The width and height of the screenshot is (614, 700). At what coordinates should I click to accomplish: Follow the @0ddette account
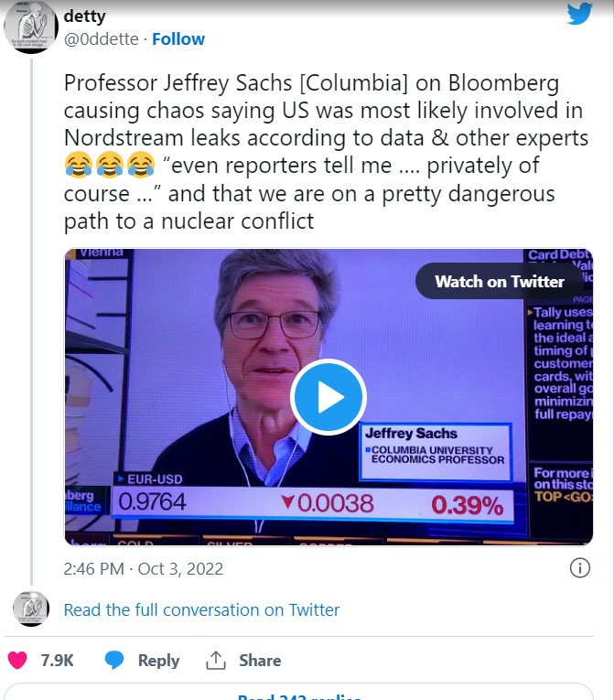178,38
